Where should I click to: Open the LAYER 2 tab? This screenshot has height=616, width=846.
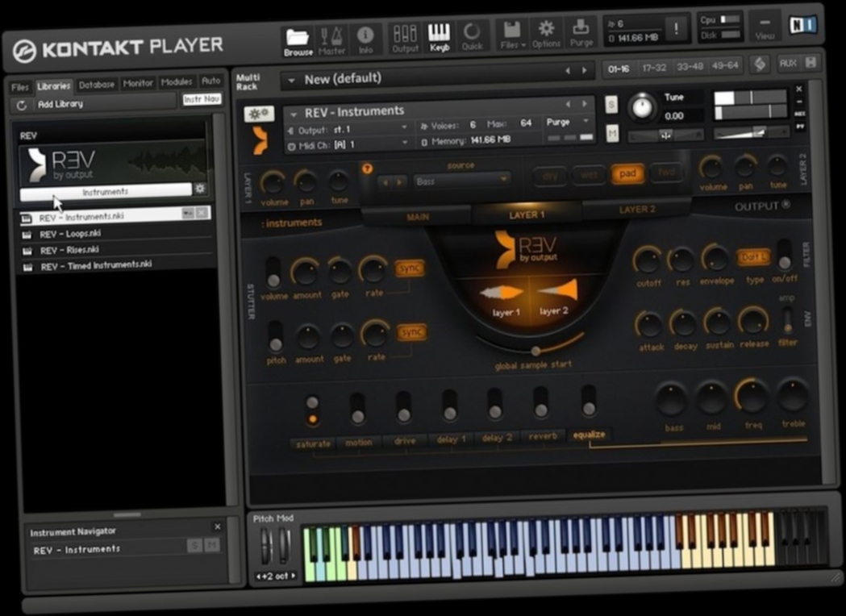click(636, 210)
